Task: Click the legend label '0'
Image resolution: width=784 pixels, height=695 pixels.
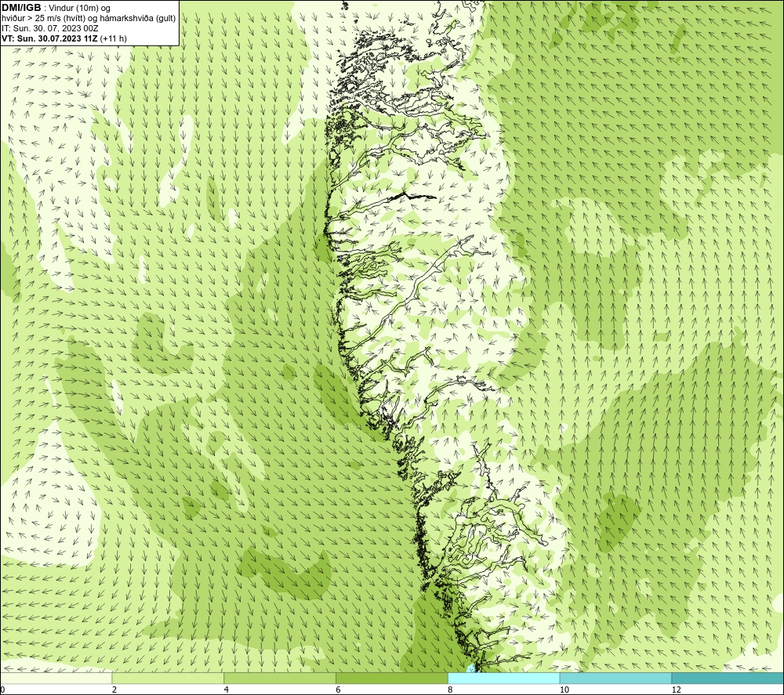Action: point(2,690)
